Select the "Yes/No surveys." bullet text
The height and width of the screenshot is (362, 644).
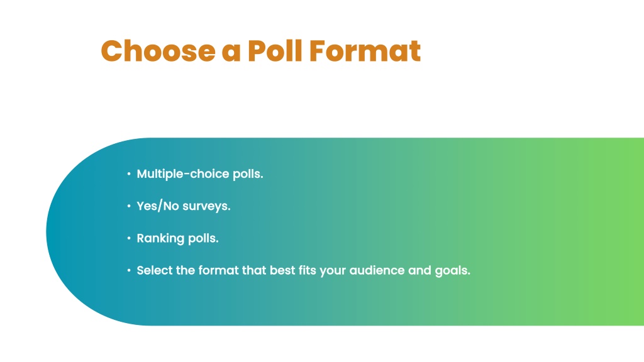tap(184, 206)
